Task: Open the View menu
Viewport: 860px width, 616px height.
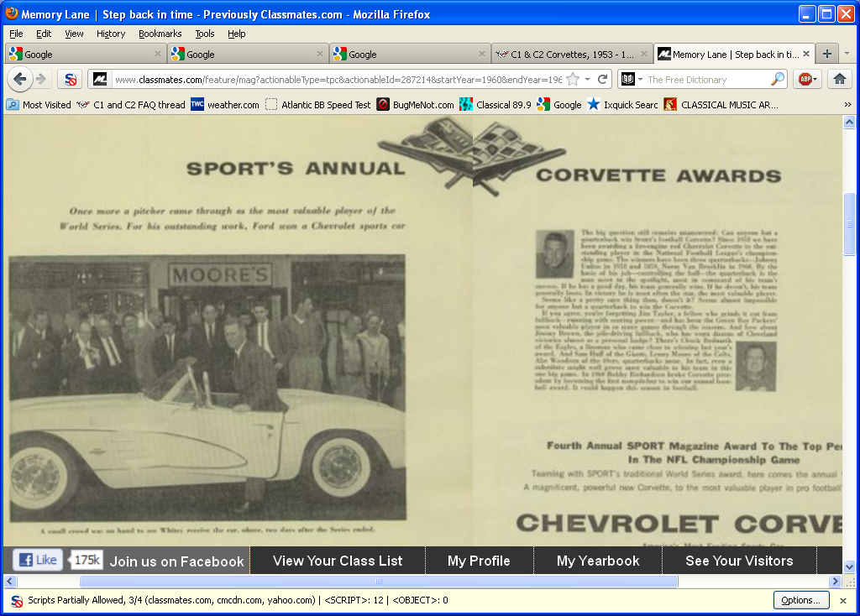Action: coord(74,34)
